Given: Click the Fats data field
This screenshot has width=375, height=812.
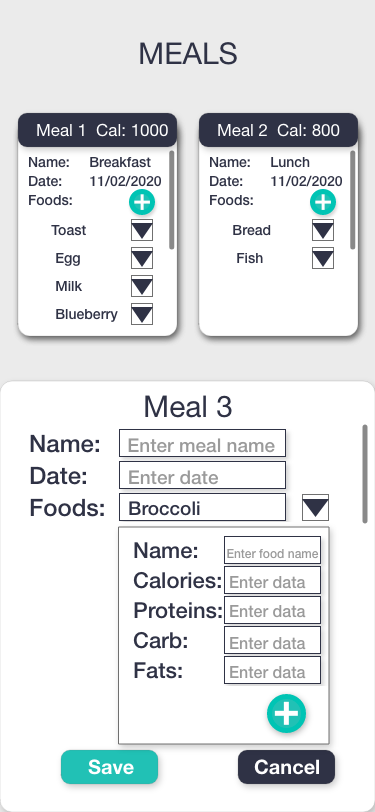Looking at the screenshot, I should (x=272, y=671).
